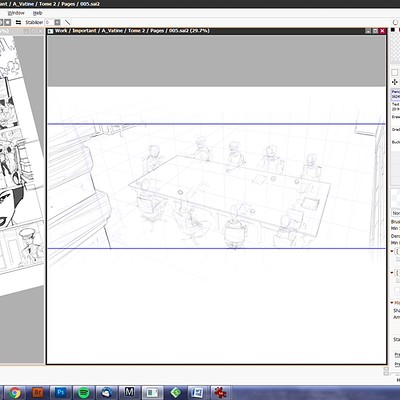Click the 005.sai2 canvas window title bar
The width and height of the screenshot is (400, 400).
(217, 31)
